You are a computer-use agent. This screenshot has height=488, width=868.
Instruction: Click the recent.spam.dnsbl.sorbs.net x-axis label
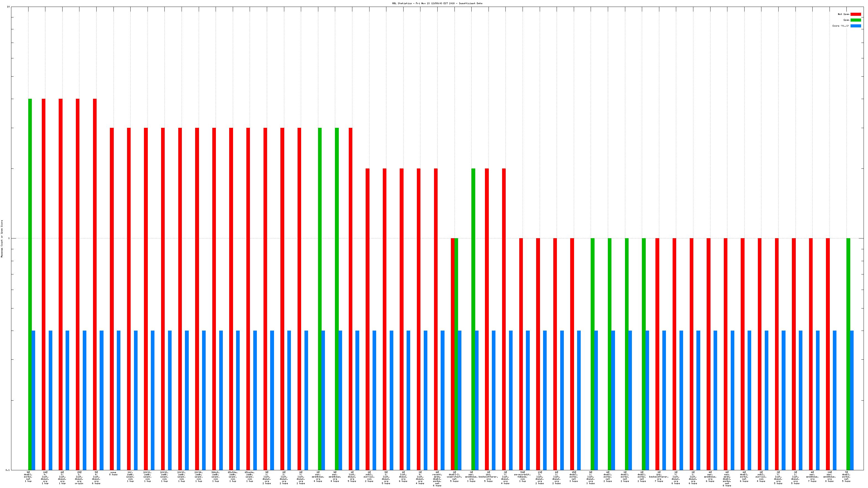(437, 479)
